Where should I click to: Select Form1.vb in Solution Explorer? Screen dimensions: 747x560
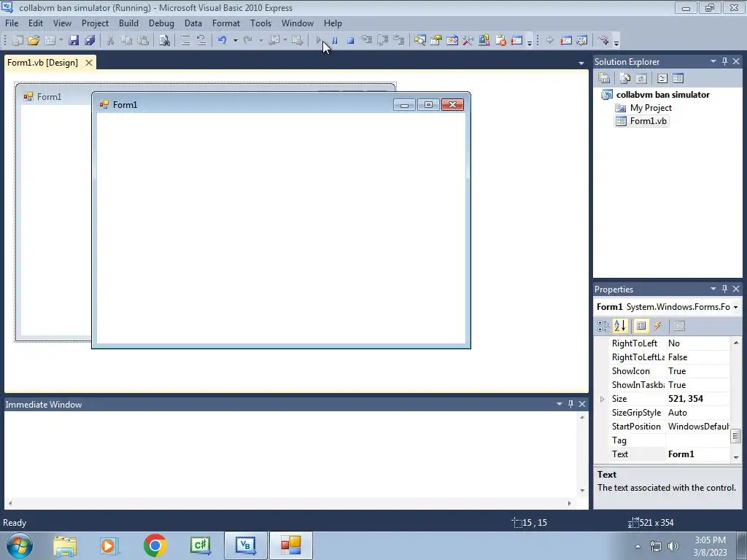pos(648,121)
